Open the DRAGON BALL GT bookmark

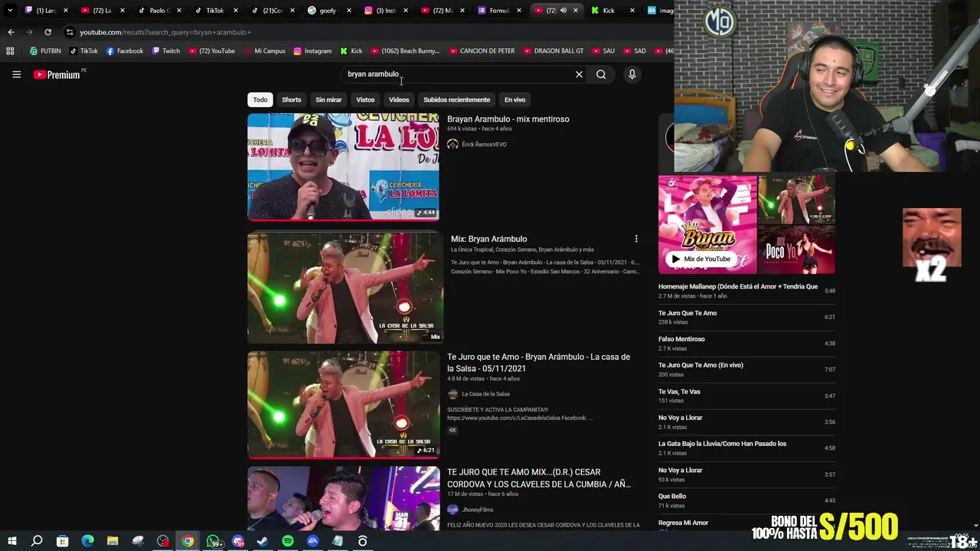pos(553,51)
